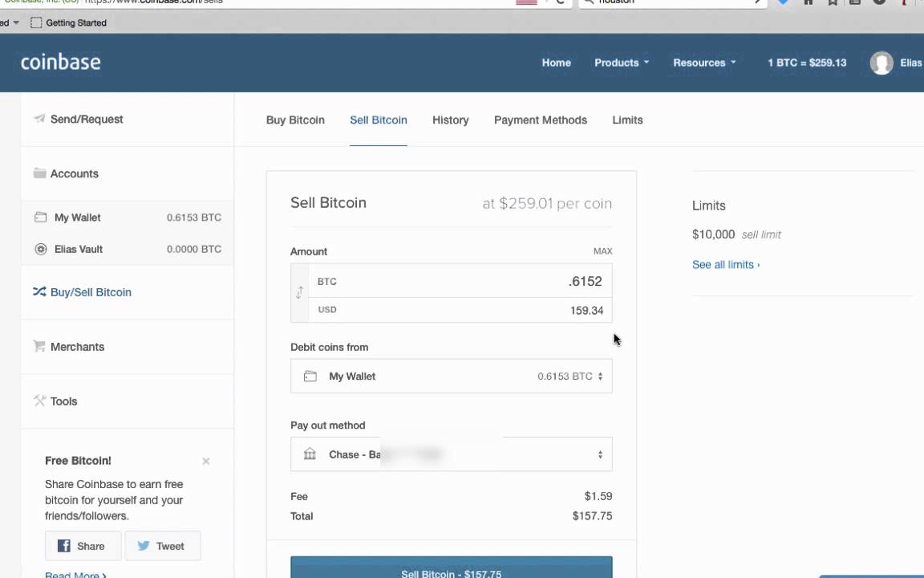Share on Facebook button

pos(83,546)
